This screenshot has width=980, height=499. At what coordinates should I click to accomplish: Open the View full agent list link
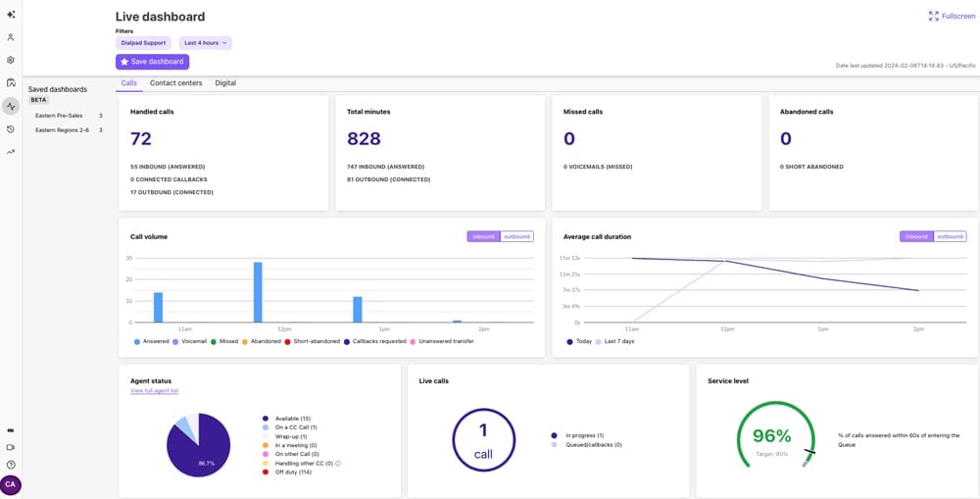[155, 391]
